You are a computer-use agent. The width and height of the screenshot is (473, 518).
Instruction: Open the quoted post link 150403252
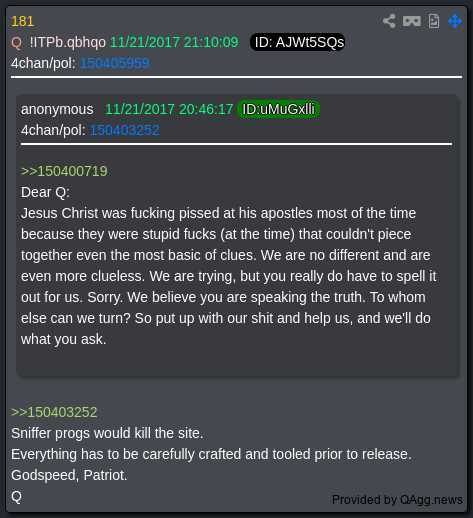(x=125, y=130)
